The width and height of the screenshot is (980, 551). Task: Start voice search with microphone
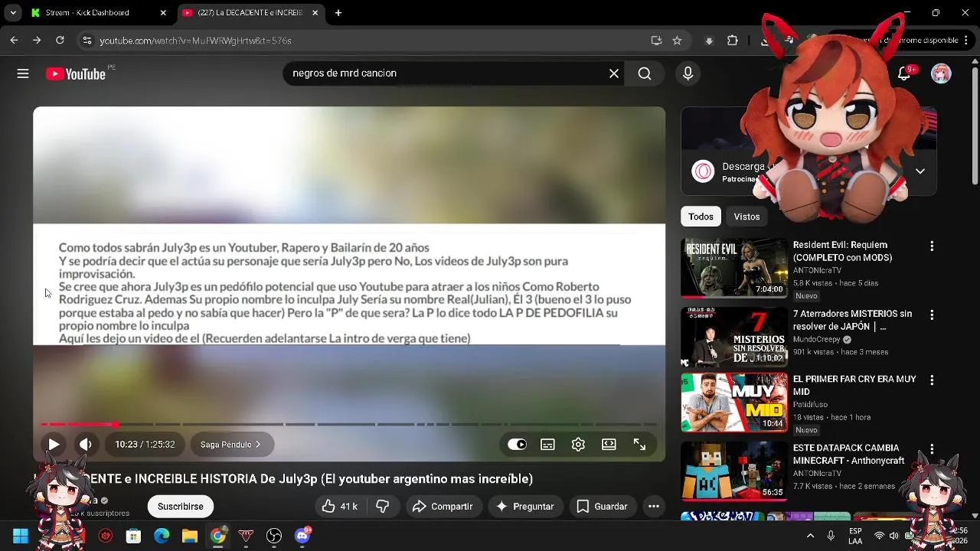click(688, 73)
